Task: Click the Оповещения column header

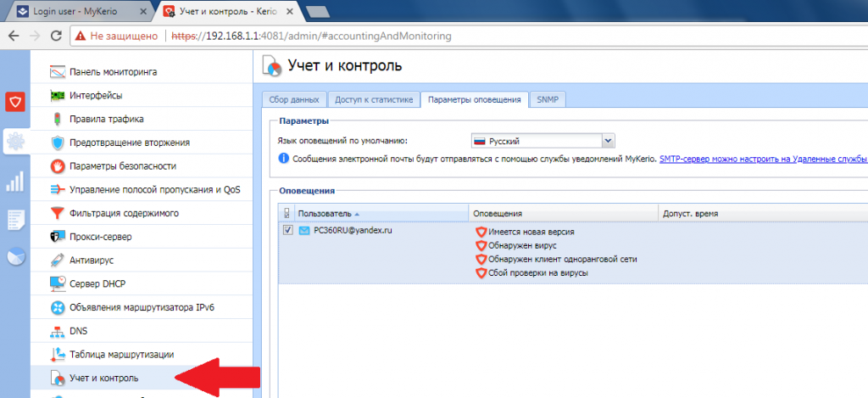Action: point(564,213)
